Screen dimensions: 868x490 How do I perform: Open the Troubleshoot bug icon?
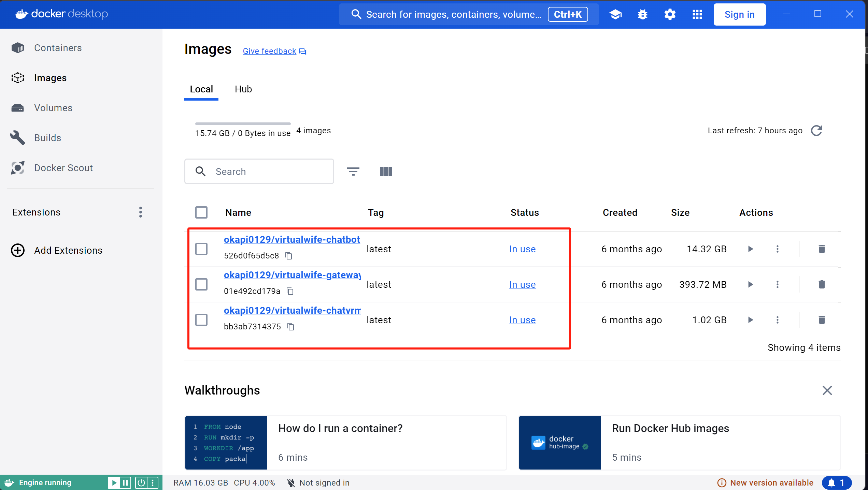[643, 14]
